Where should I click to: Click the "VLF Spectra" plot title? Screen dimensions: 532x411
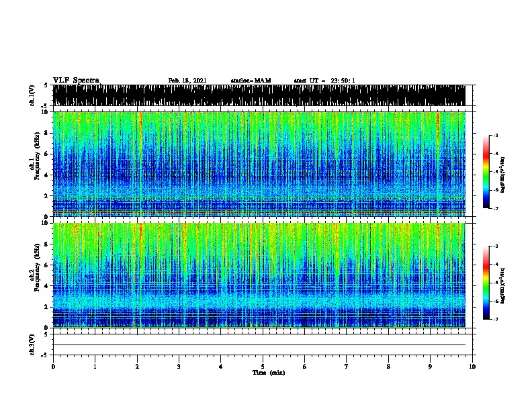pyautogui.click(x=77, y=80)
